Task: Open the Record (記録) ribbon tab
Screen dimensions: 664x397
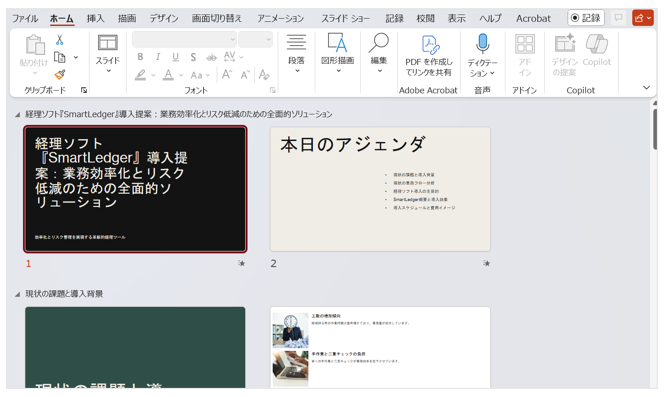Action: click(x=394, y=18)
